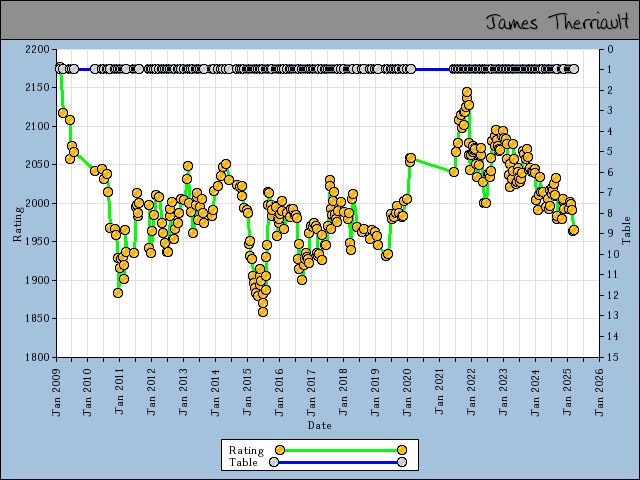Click the Jan 2013 date label
The width and height of the screenshot is (640, 480).
click(183, 393)
